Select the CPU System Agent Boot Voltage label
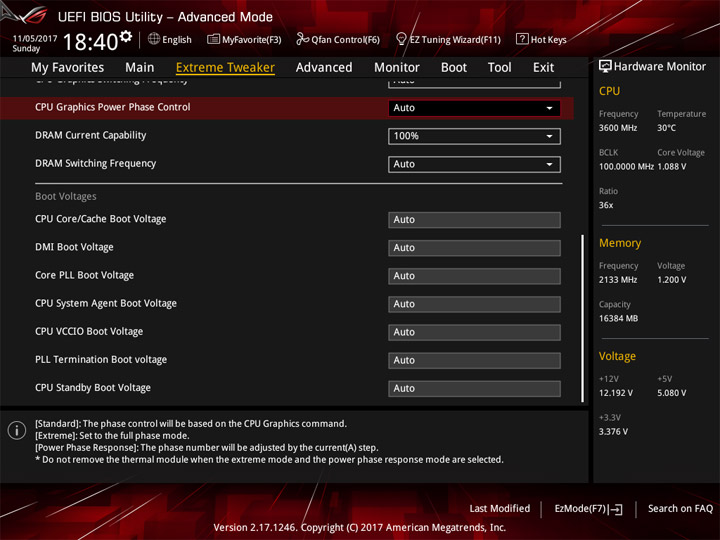 pos(106,304)
